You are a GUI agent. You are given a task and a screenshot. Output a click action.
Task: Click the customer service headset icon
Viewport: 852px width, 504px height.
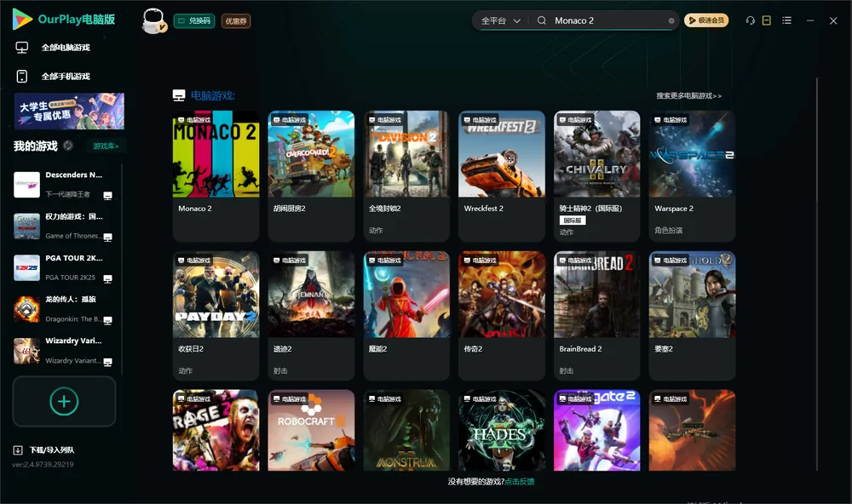coord(751,20)
